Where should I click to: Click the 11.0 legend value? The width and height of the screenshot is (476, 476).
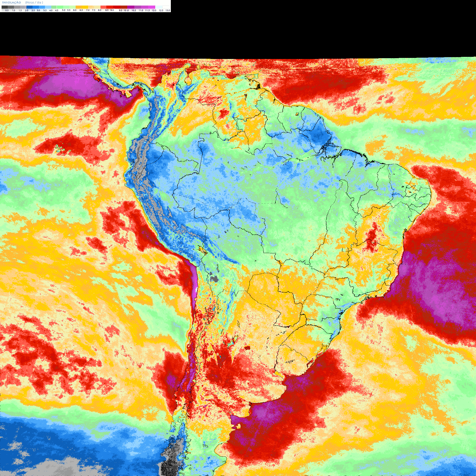pos(141,10)
